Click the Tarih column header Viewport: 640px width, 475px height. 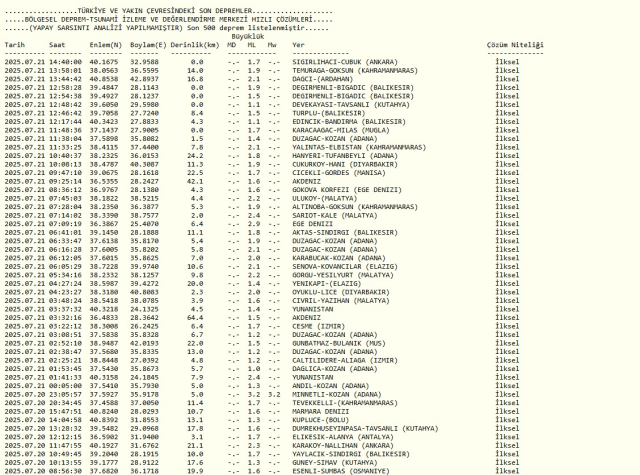[x=14, y=46]
